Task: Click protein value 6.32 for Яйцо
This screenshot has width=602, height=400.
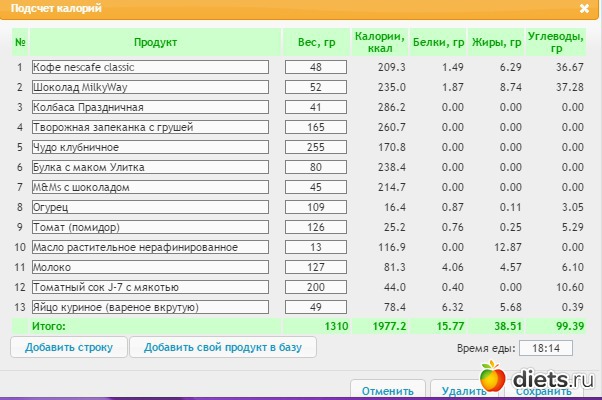Action: click(x=453, y=307)
